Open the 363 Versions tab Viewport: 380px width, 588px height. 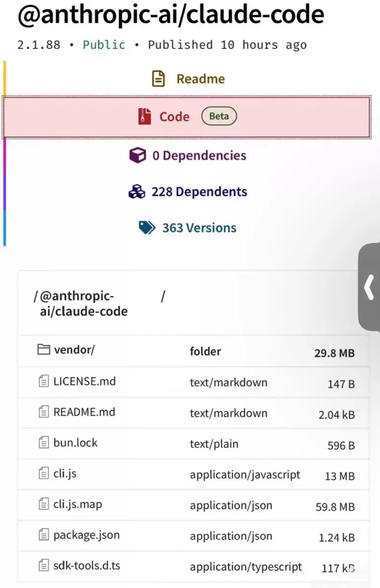[x=188, y=228]
